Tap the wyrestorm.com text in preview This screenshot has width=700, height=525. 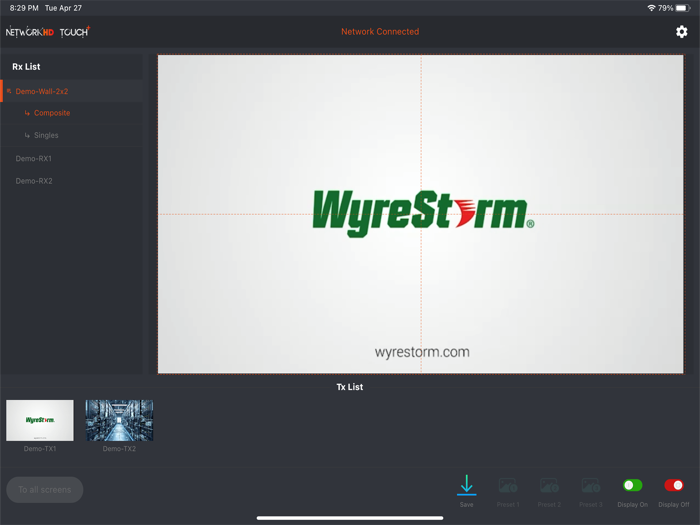click(422, 352)
